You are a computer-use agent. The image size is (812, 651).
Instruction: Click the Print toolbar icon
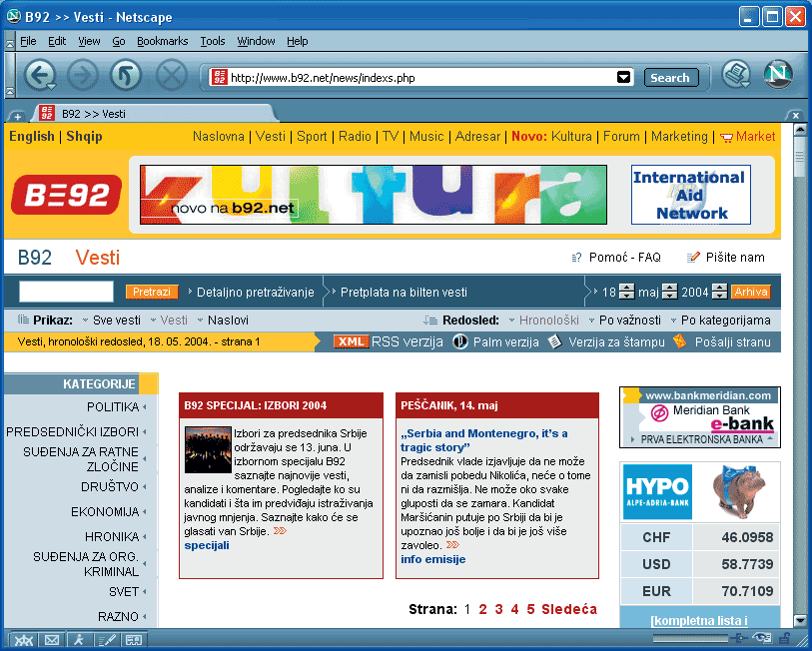(736, 74)
